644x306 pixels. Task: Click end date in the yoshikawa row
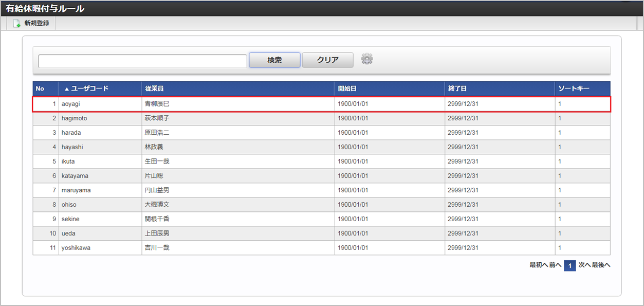[x=463, y=248]
